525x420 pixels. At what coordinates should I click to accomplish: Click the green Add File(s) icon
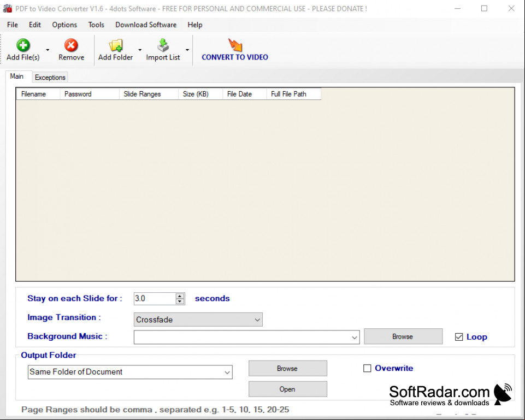coord(23,45)
